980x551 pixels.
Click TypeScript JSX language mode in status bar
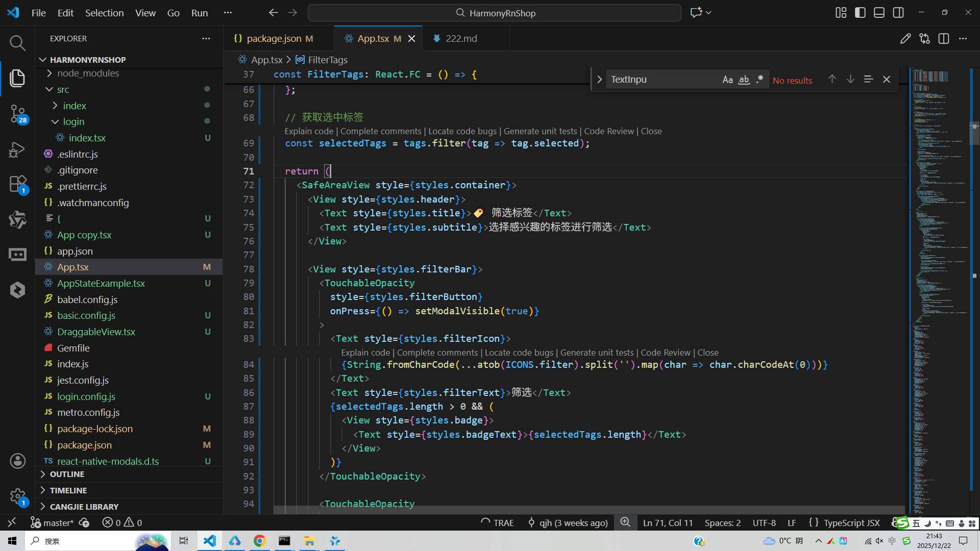click(851, 522)
